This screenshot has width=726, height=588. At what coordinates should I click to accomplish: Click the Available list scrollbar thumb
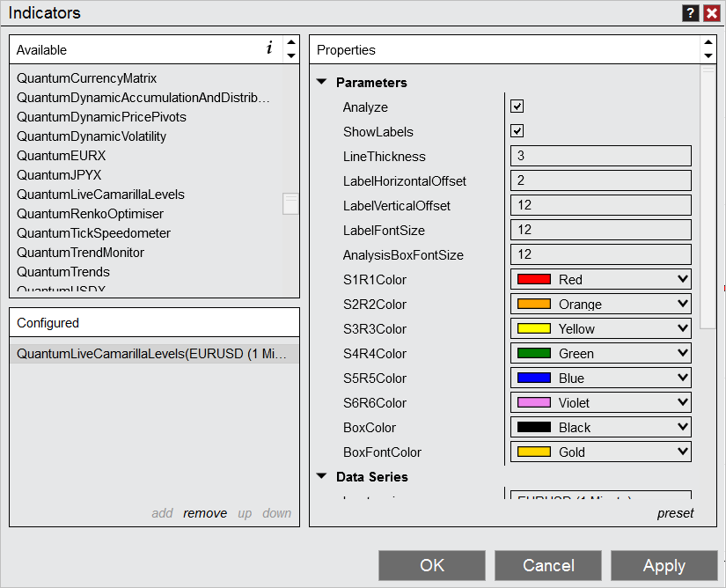point(290,203)
